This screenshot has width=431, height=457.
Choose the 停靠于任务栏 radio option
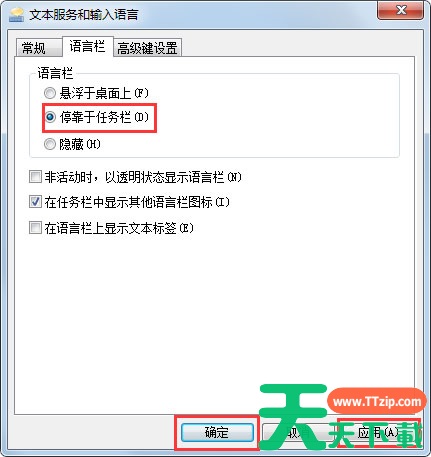tap(50, 117)
